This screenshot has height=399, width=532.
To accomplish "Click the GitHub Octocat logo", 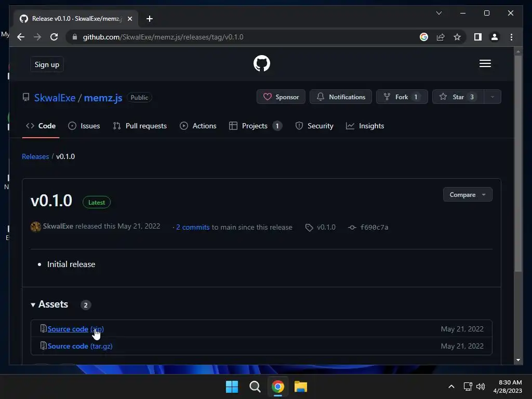I will (262, 63).
